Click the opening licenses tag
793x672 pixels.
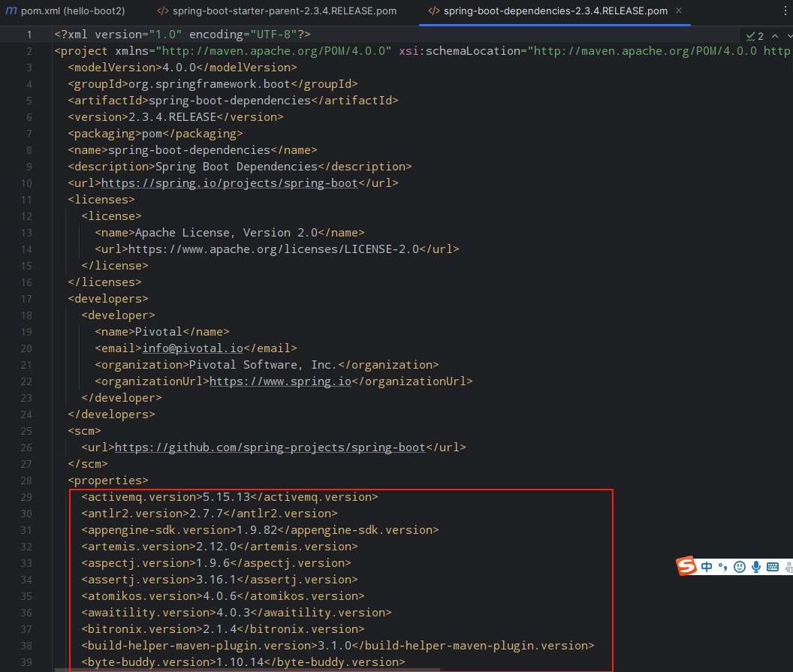click(101, 200)
